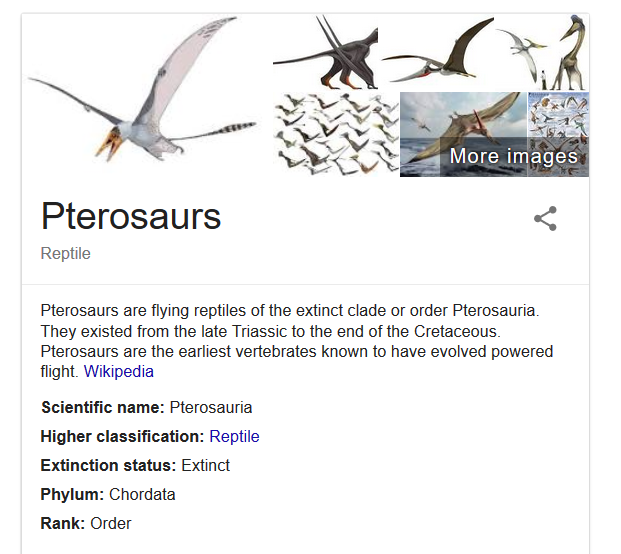The image size is (621, 554).
Task: Click the Extinct status value
Action: click(205, 465)
